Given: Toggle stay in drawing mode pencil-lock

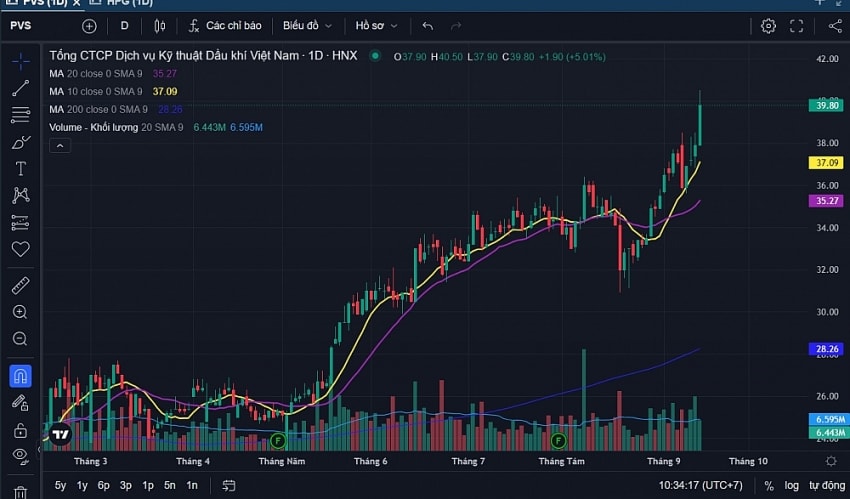Looking at the screenshot, I should (x=21, y=403).
